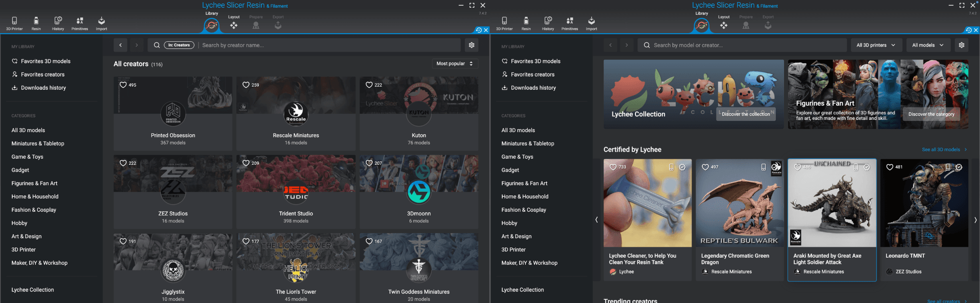Open the See all 3D models link
Viewport: 980px width, 303px height.
(944, 149)
